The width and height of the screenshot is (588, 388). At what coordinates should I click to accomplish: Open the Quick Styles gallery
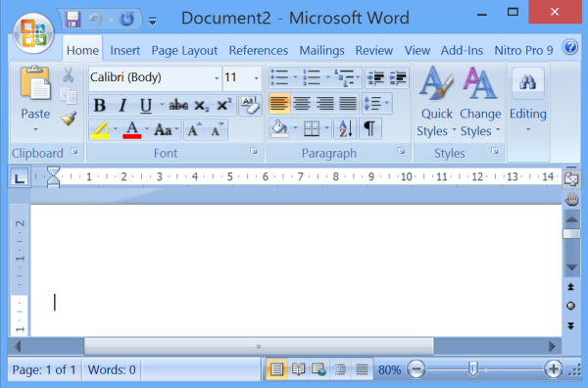(436, 102)
